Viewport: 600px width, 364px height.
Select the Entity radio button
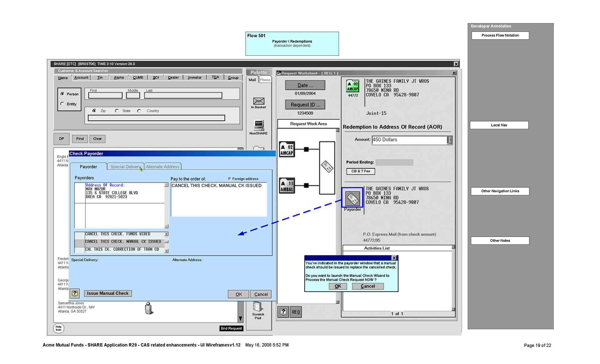point(62,104)
